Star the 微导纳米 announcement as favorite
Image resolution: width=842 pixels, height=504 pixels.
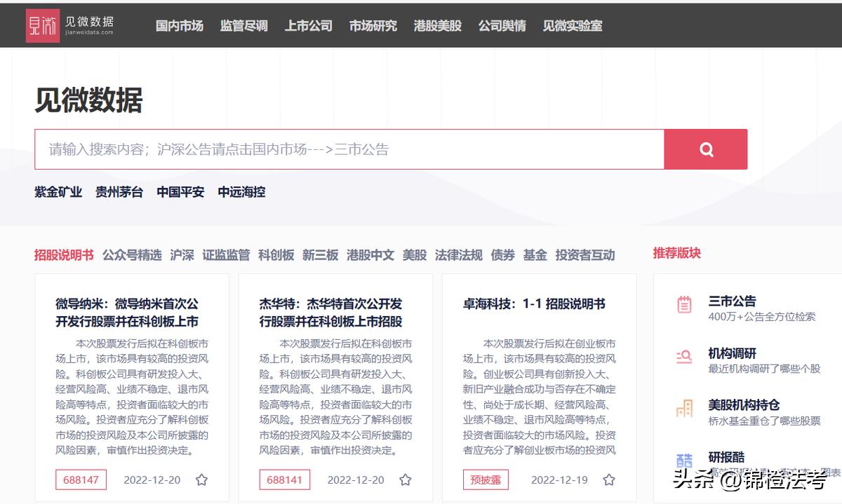tap(202, 479)
